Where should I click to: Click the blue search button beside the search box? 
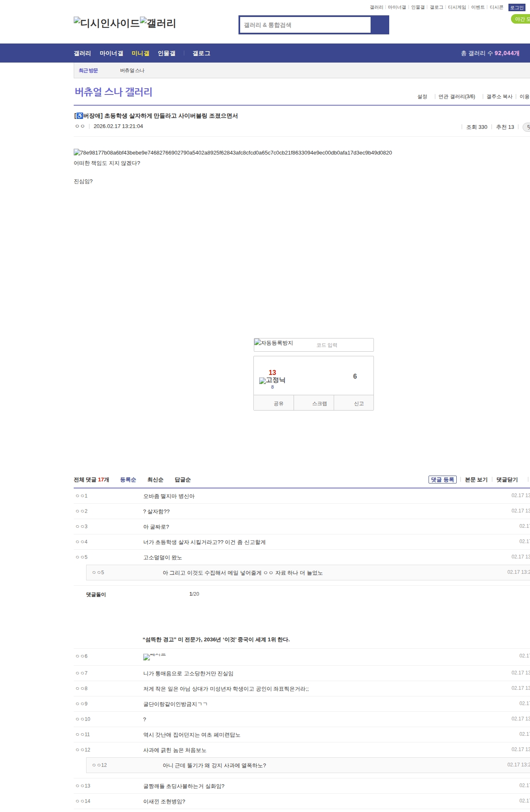click(x=380, y=25)
